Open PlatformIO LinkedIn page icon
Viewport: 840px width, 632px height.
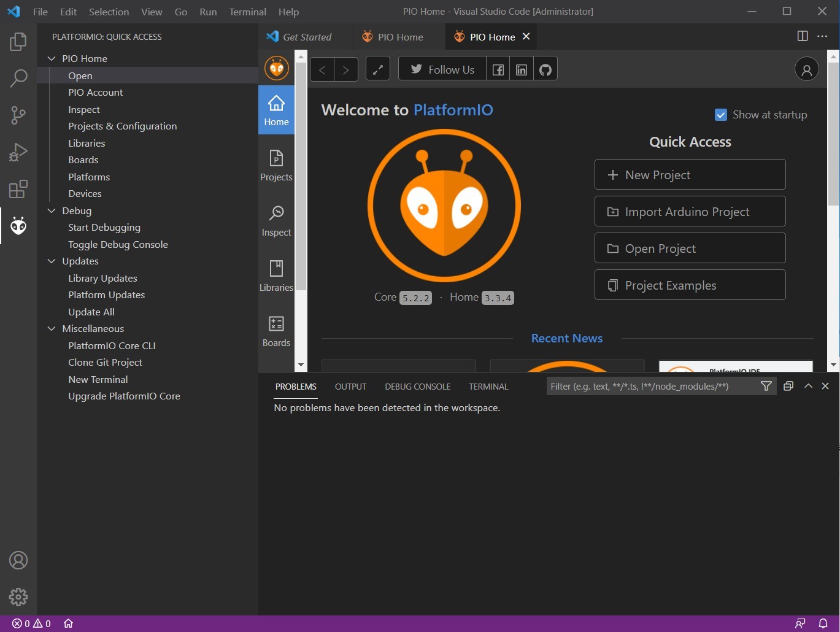point(522,69)
